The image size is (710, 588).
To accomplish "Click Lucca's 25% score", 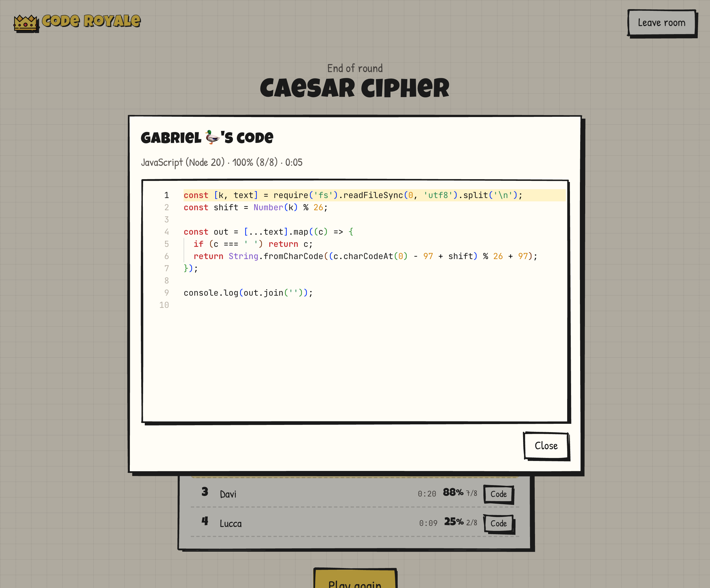I will 454,521.
